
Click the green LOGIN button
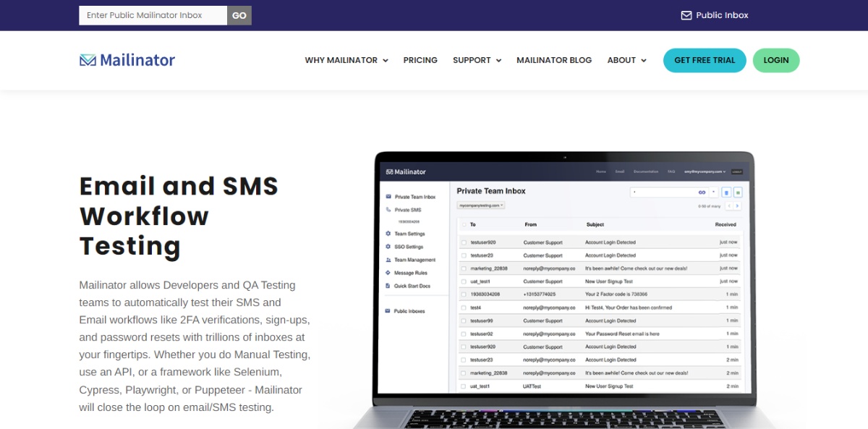(x=776, y=60)
